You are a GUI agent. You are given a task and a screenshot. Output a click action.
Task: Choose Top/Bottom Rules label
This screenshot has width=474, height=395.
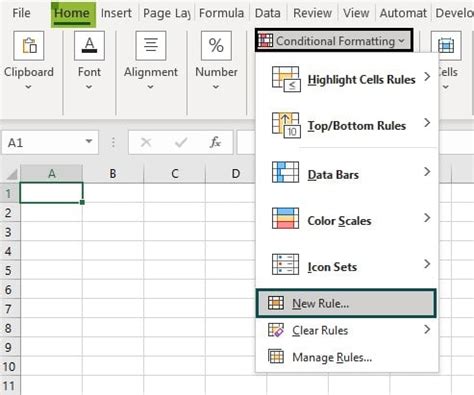[x=357, y=126]
